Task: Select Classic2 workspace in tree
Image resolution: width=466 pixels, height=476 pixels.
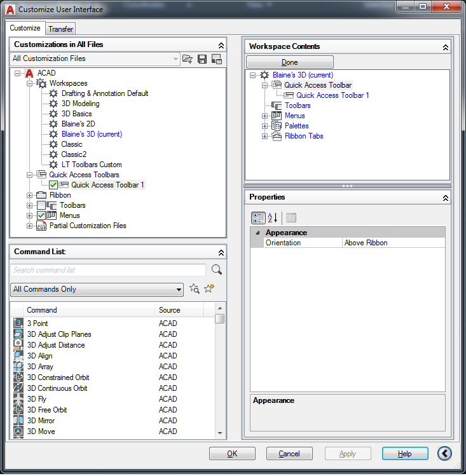Action: [74, 154]
